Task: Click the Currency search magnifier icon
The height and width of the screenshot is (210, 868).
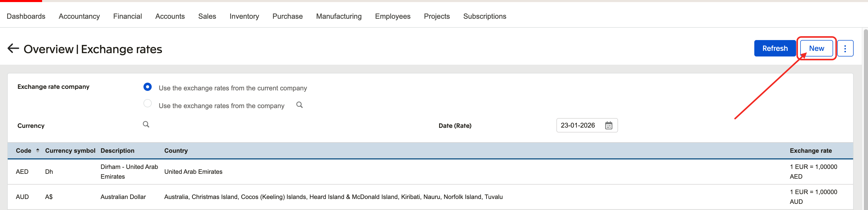Action: click(146, 124)
